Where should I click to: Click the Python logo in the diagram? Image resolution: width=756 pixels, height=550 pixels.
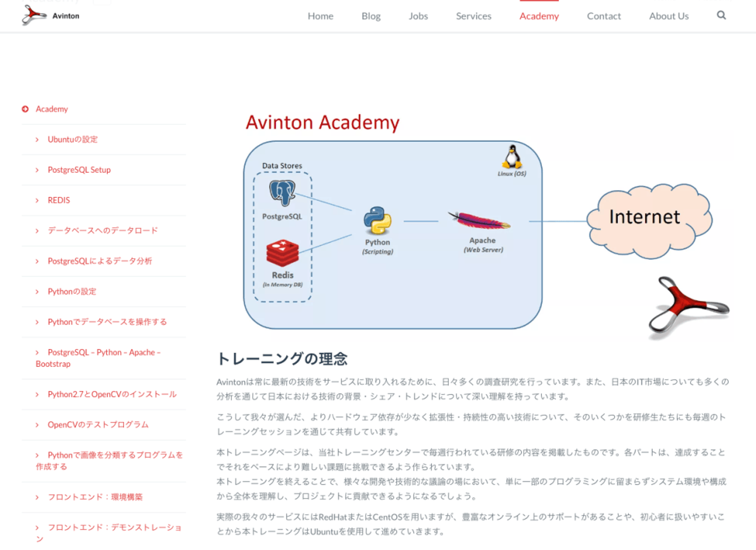pos(377,220)
